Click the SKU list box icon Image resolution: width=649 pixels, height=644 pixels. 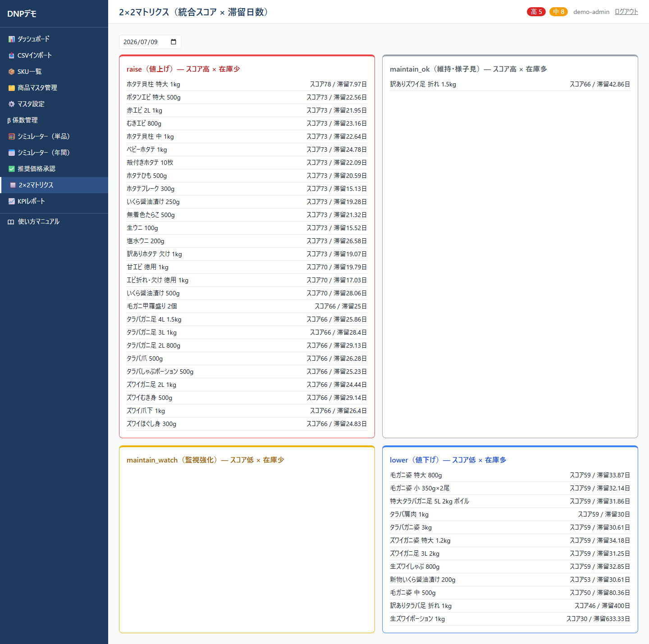point(12,72)
